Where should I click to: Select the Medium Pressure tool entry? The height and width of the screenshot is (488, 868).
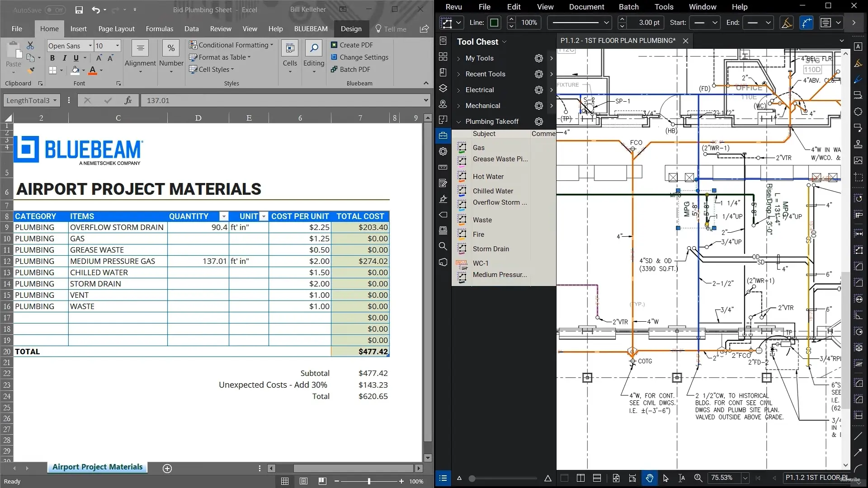tap(500, 275)
